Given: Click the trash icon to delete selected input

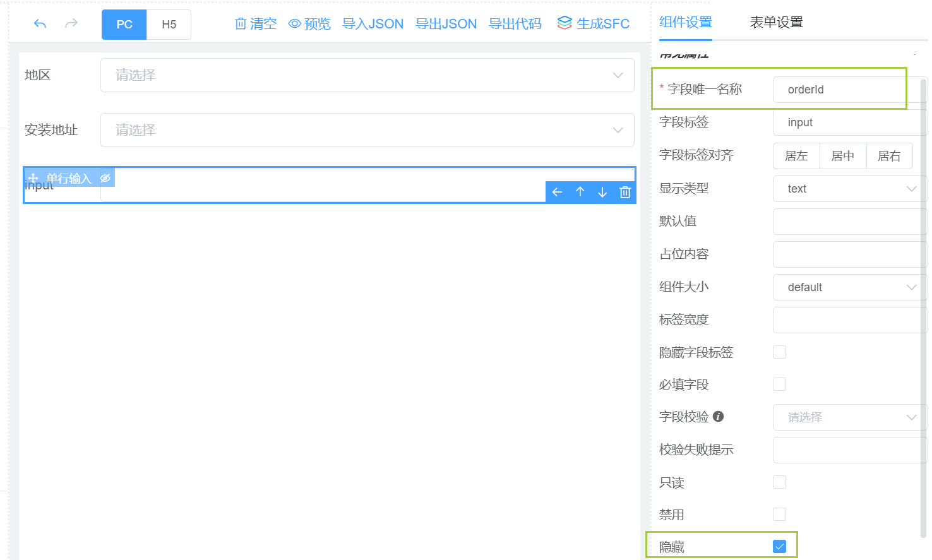Looking at the screenshot, I should pos(625,192).
